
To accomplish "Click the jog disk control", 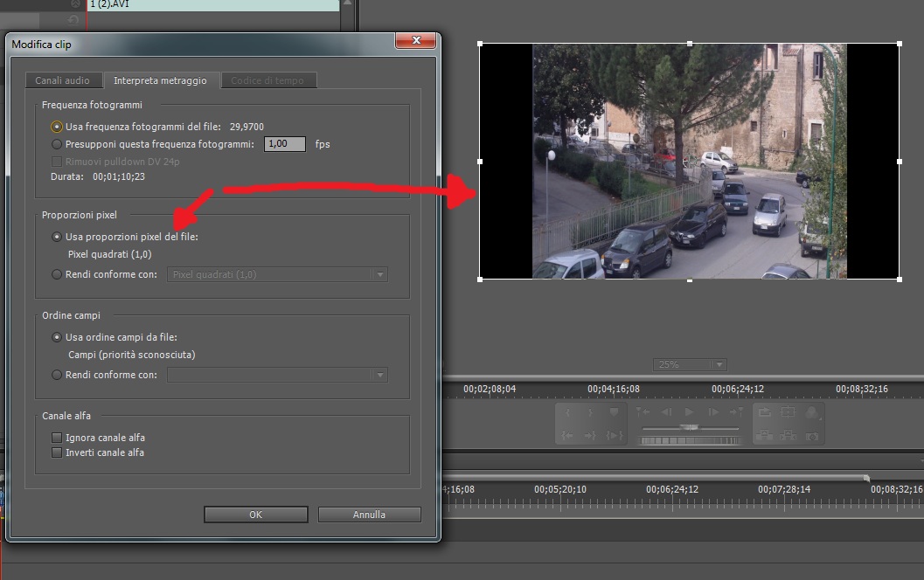I will pos(690,440).
